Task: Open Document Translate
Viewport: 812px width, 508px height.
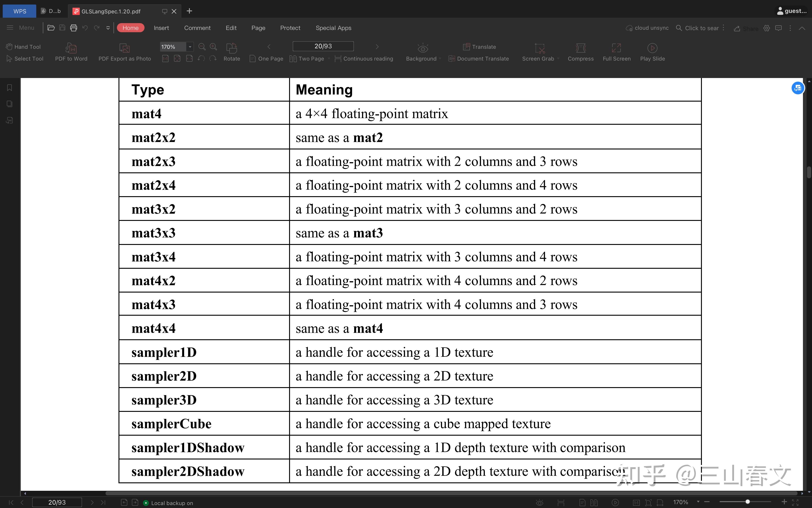Action: (478, 59)
